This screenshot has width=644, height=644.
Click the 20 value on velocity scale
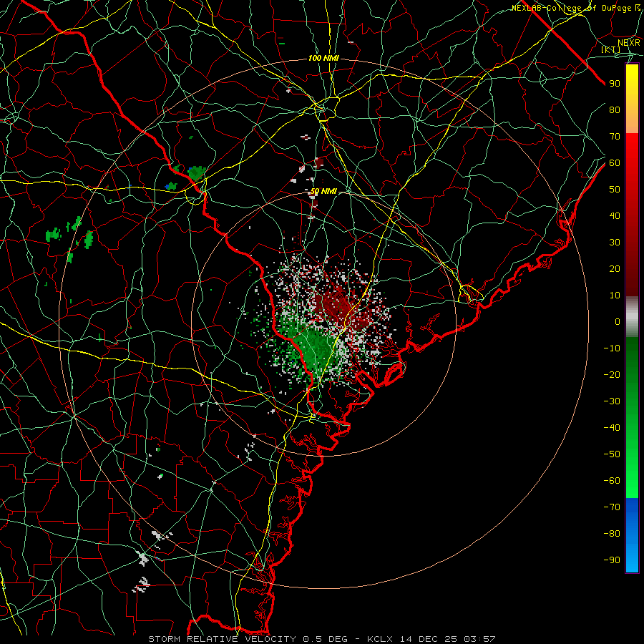(x=615, y=268)
